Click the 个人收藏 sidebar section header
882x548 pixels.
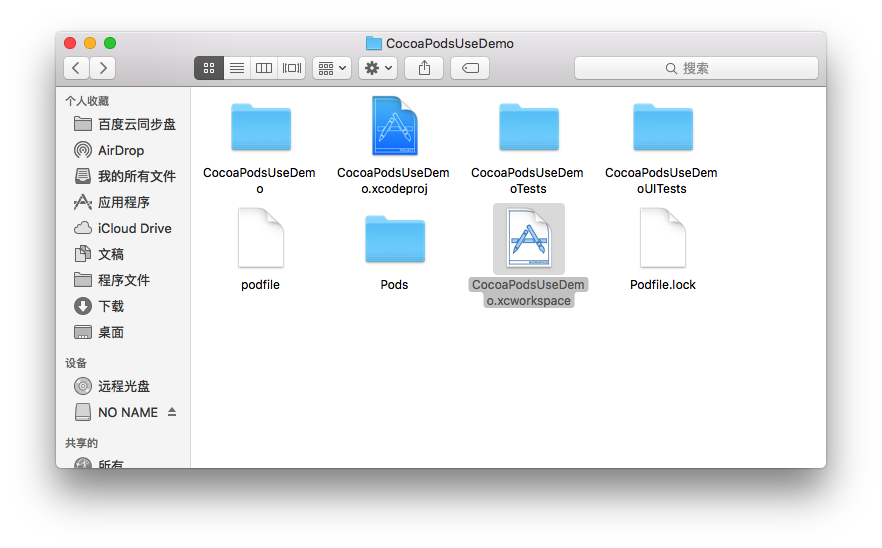click(87, 101)
